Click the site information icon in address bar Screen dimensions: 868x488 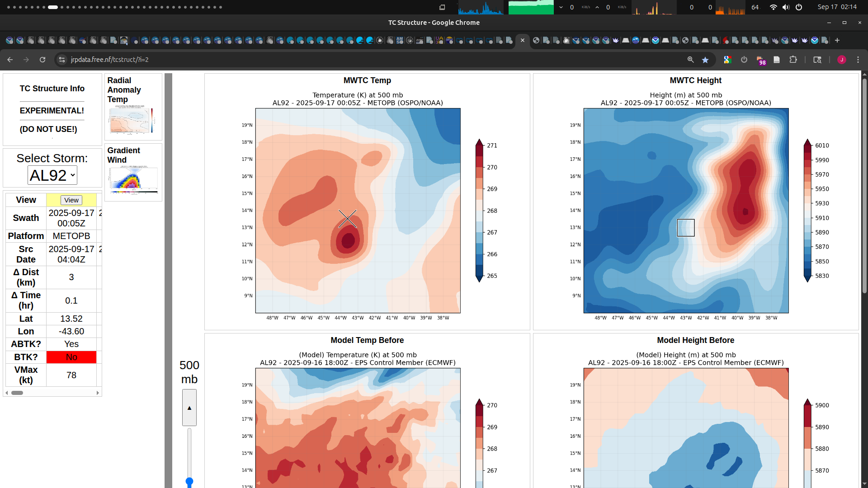tap(62, 60)
